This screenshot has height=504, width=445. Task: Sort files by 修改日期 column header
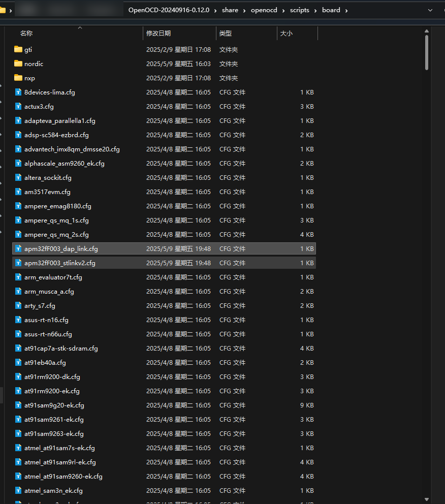158,33
